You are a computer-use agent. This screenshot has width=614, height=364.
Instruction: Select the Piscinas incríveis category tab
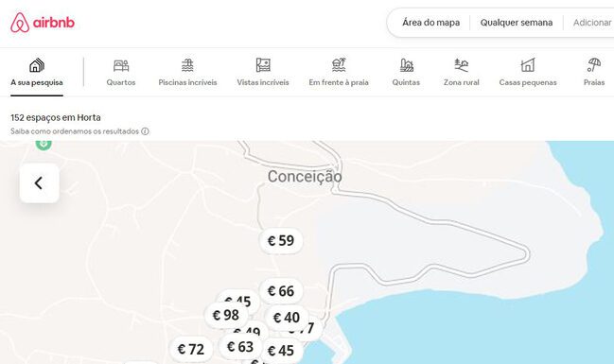[187, 73]
